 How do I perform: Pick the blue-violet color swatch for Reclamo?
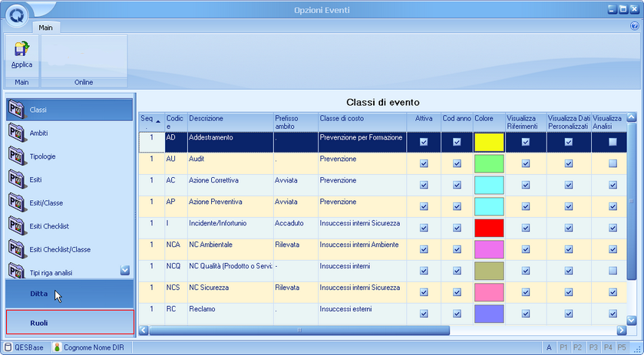click(x=489, y=314)
